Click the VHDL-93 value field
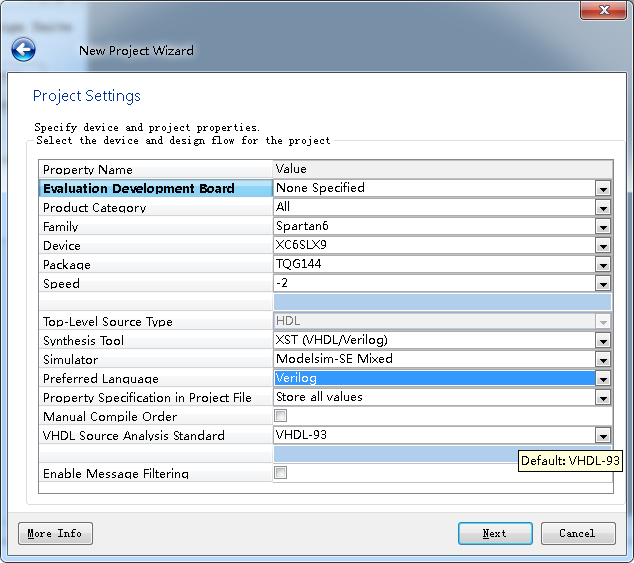Image resolution: width=634 pixels, height=563 pixels. coord(434,435)
